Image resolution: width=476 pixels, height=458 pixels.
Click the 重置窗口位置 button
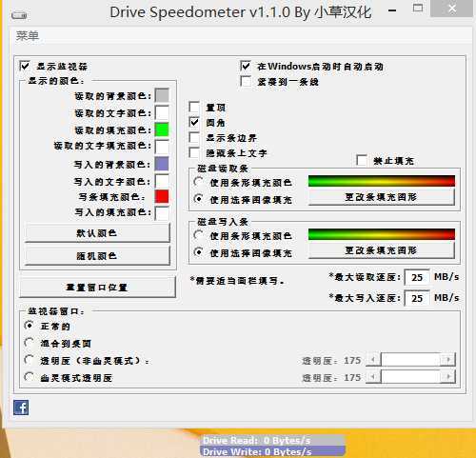point(97,288)
